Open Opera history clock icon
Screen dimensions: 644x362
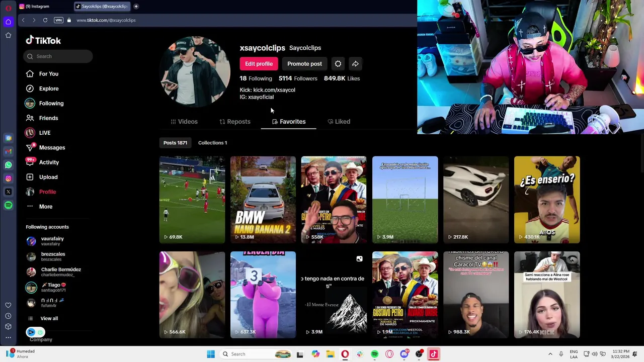pos(8,316)
